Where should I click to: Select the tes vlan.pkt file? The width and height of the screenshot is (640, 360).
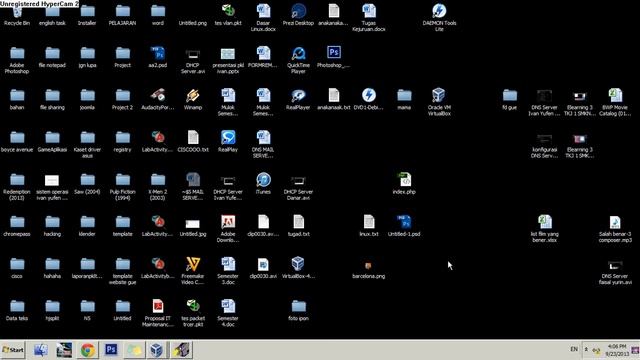(x=228, y=16)
